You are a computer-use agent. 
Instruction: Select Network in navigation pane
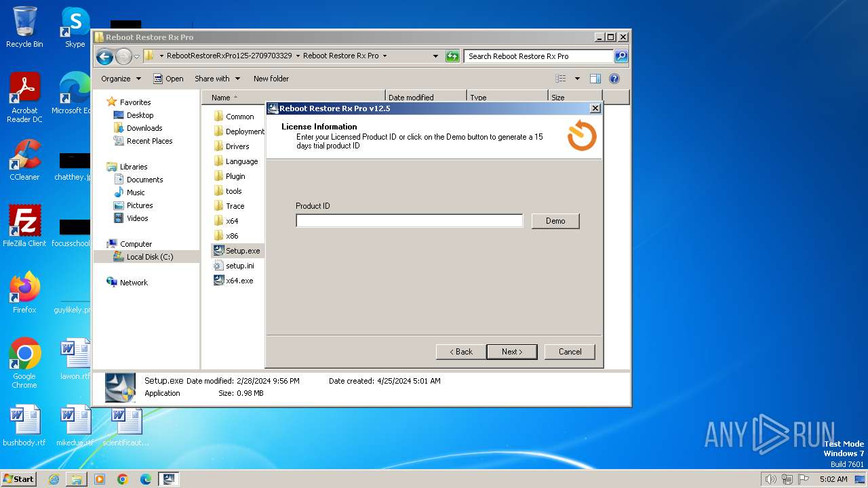coord(127,283)
